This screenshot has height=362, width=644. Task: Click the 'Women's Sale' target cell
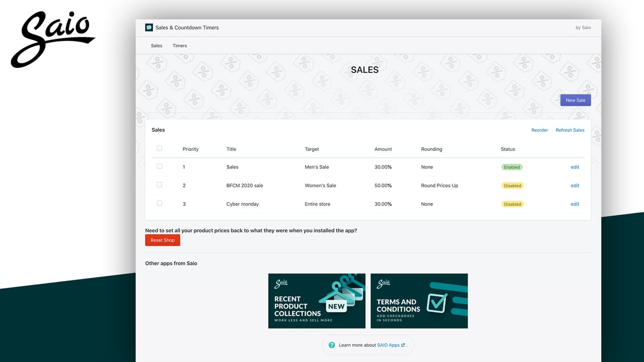320,186
